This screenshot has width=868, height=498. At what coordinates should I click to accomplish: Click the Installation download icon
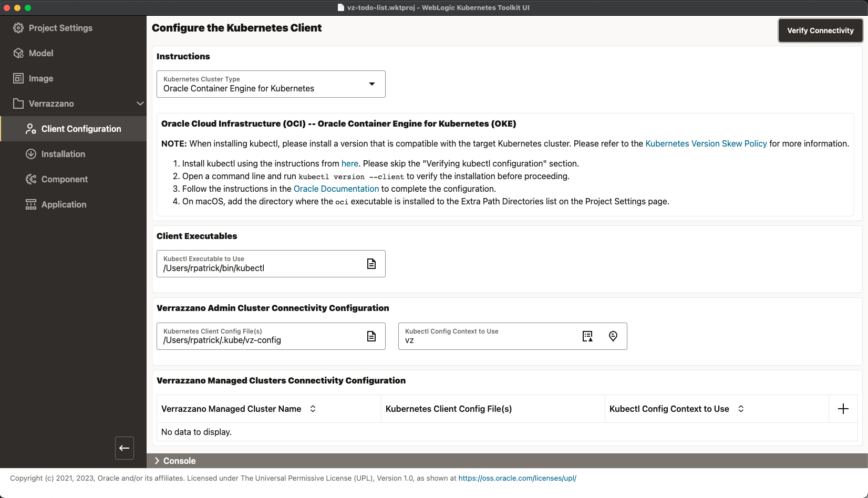point(31,154)
